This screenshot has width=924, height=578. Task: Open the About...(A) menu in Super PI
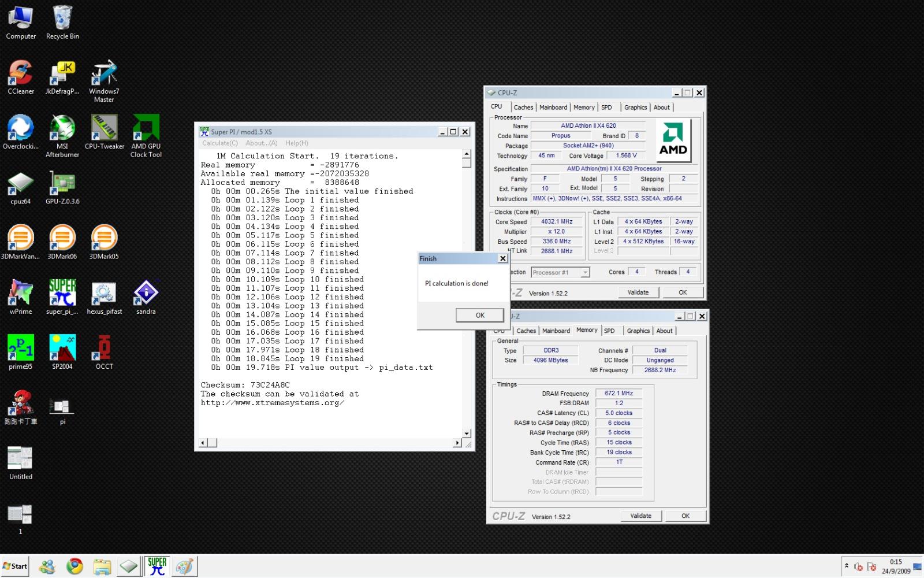coord(261,143)
